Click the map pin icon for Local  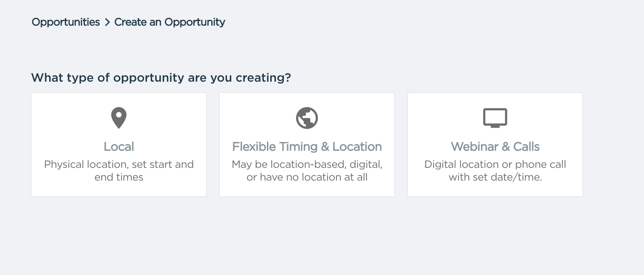click(119, 118)
